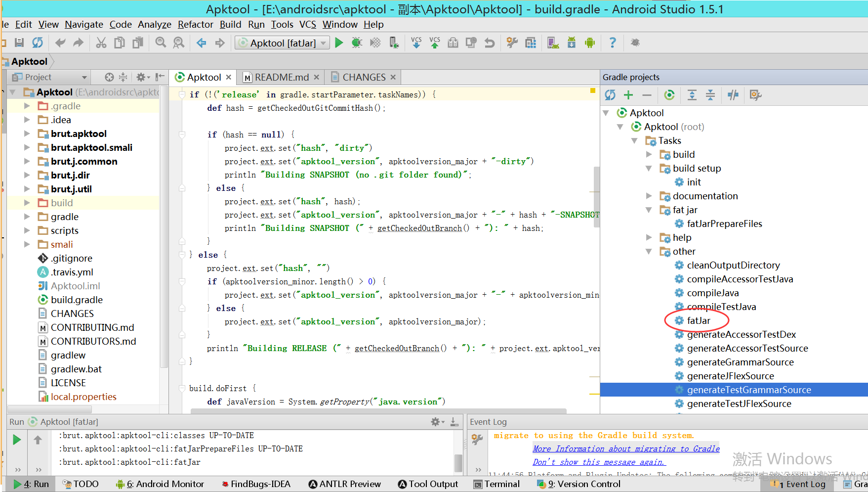Detach Gradle project with minus icon
The height and width of the screenshot is (492, 868).
pyautogui.click(x=647, y=95)
